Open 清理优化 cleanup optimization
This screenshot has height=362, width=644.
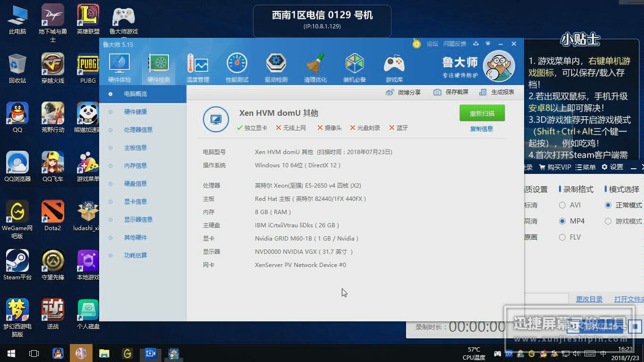pyautogui.click(x=315, y=68)
